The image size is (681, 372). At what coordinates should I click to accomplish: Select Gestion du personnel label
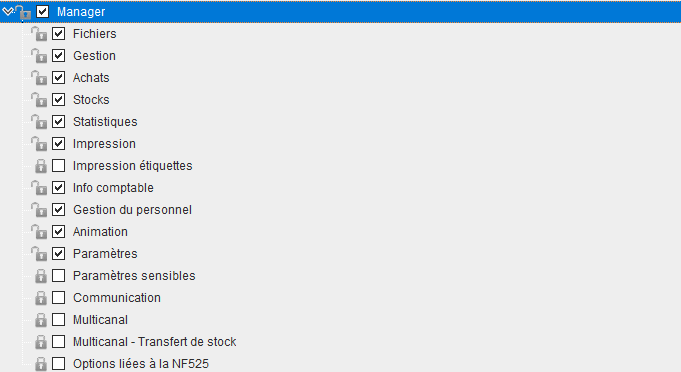(132, 210)
